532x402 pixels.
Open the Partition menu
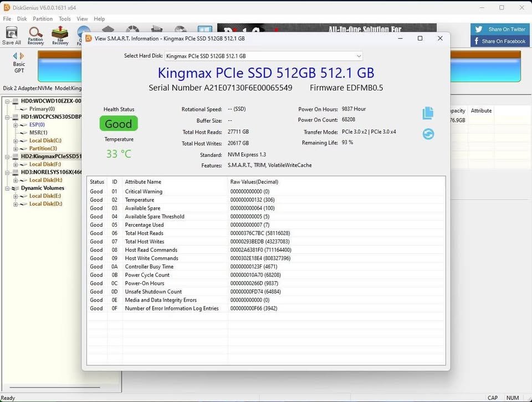coord(43,19)
